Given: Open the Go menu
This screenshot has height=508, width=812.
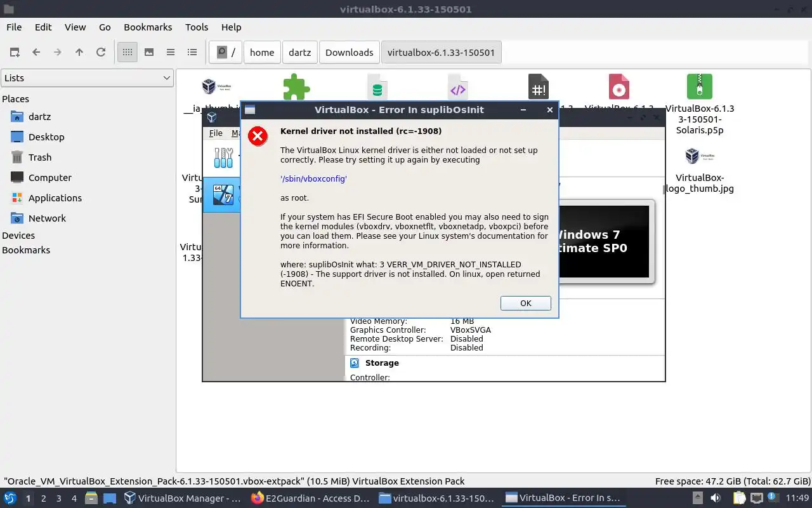Looking at the screenshot, I should click(x=105, y=27).
